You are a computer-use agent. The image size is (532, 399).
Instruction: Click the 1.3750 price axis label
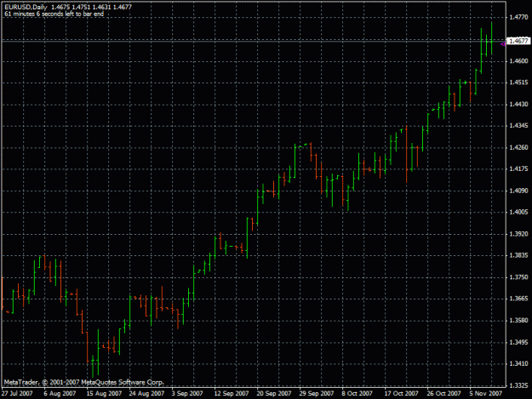(x=519, y=277)
